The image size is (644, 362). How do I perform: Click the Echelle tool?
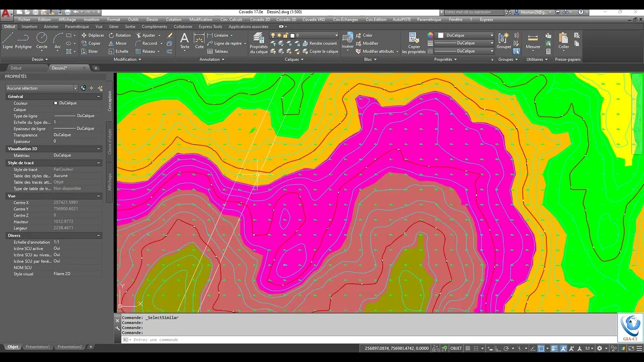(118, 51)
